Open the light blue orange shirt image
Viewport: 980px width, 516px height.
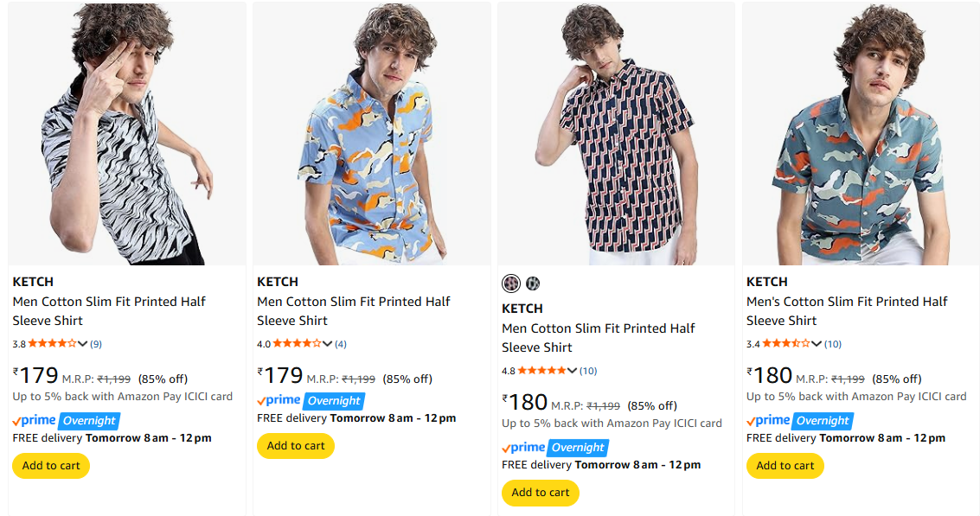(371, 134)
